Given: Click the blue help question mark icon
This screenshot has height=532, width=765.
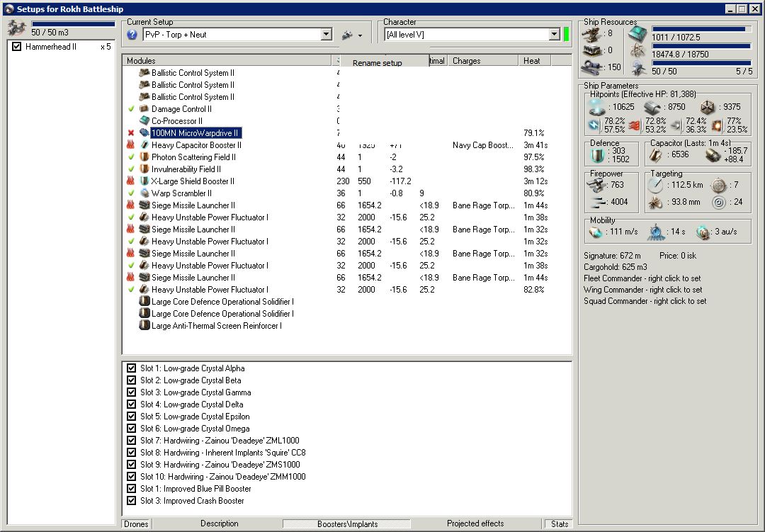Looking at the screenshot, I should (132, 35).
